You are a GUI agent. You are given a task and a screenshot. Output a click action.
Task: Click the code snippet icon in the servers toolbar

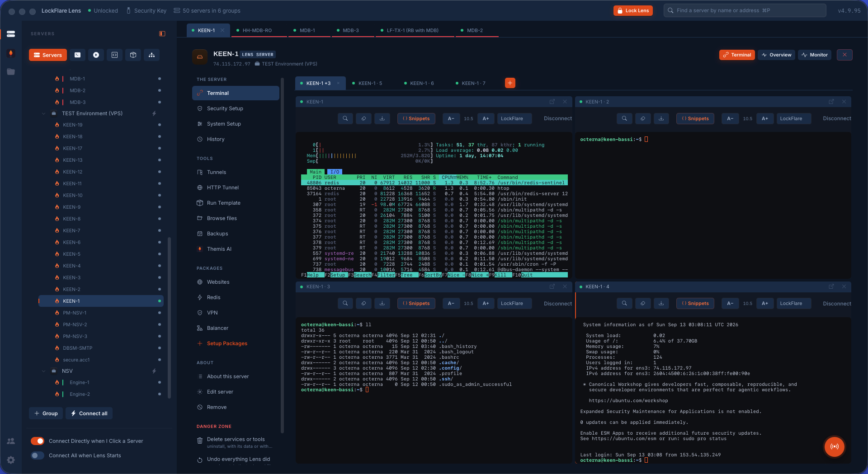pos(115,55)
